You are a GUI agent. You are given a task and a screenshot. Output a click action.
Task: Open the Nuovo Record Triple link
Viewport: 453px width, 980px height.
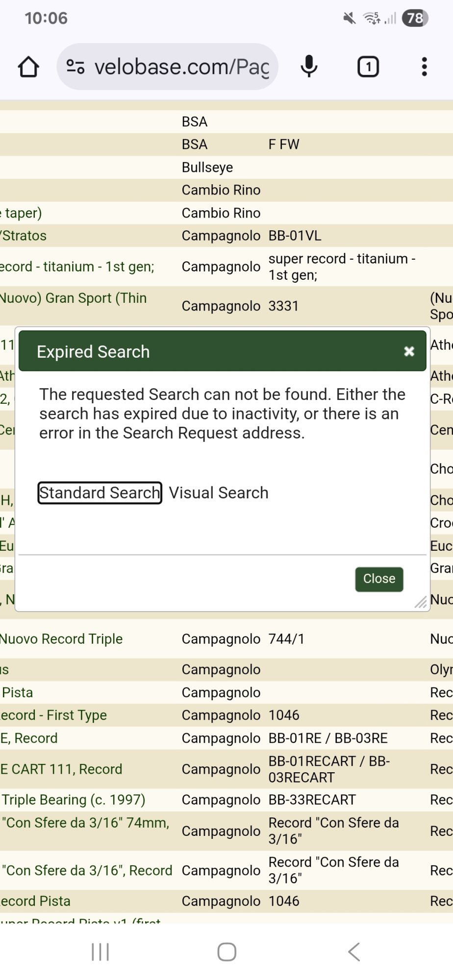pos(61,639)
